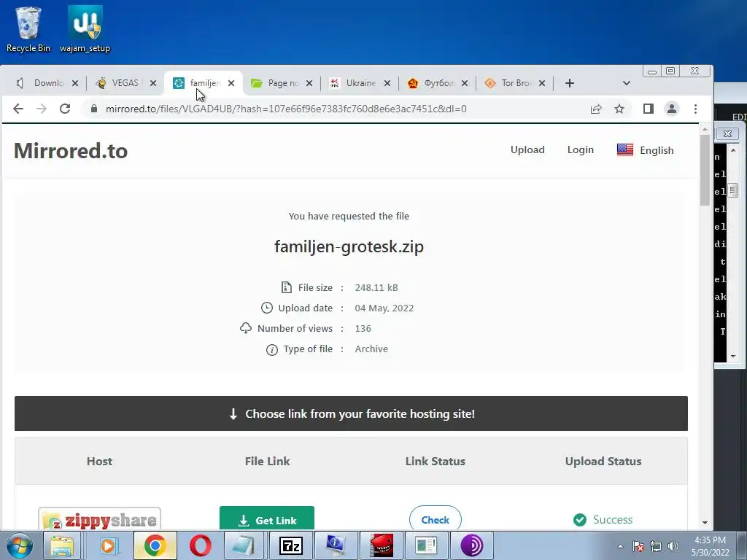Click the number of views 136
Image resolution: width=747 pixels, height=560 pixels.
363,329
